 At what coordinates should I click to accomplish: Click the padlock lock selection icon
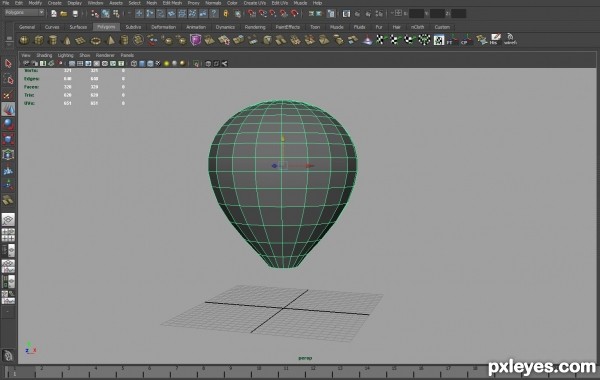226,14
